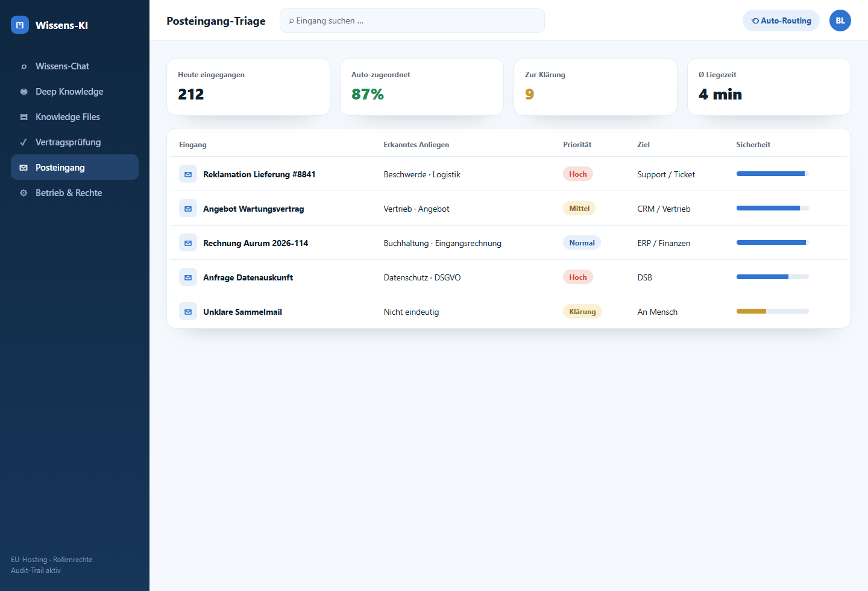Viewport: 868px width, 591px height.
Task: Click confidence bar of Reklamation Lieferung row
Action: click(773, 174)
